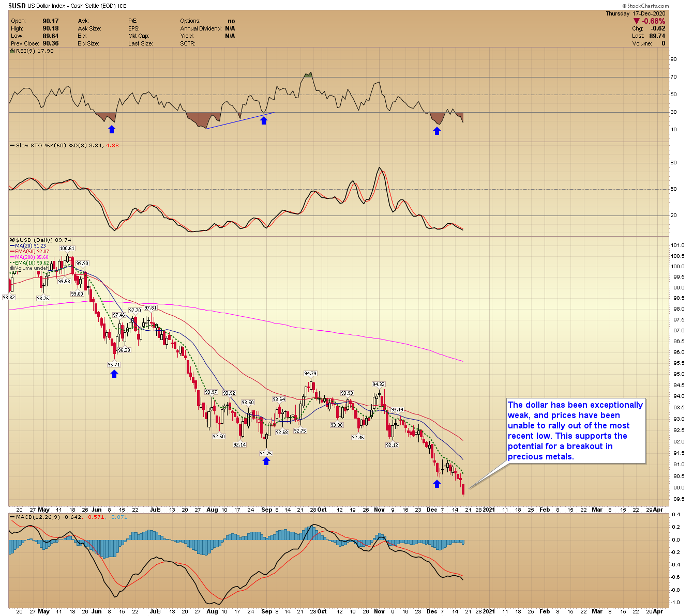Viewport: 693px width, 616px height.
Task: Click the 94.32 price high label
Action: coord(379,384)
